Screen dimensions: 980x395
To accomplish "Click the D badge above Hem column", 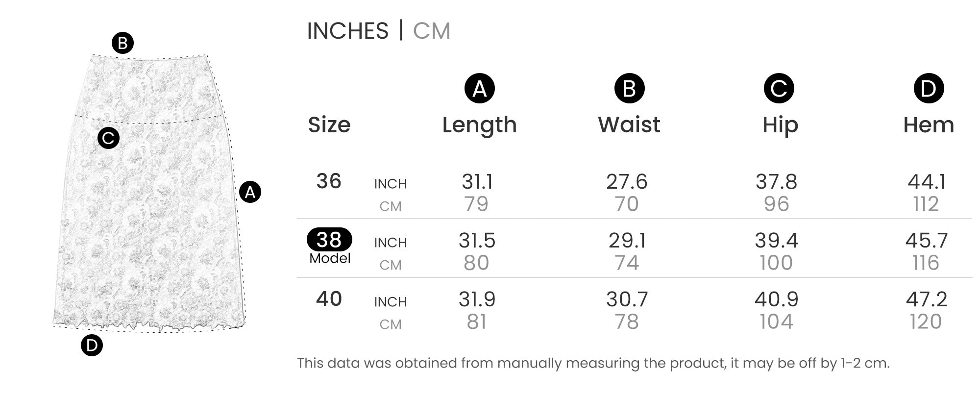I will (929, 89).
